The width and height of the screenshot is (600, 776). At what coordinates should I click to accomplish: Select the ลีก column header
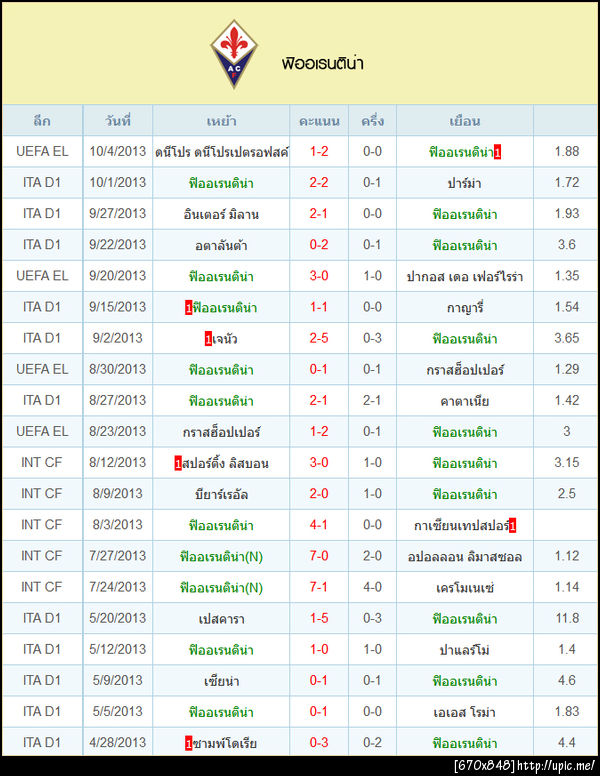point(42,121)
